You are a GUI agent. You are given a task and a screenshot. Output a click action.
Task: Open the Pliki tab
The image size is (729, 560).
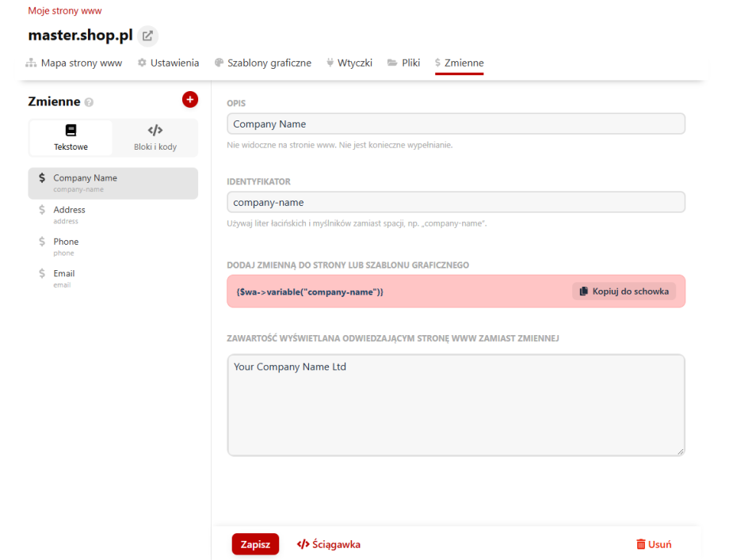pyautogui.click(x=403, y=63)
